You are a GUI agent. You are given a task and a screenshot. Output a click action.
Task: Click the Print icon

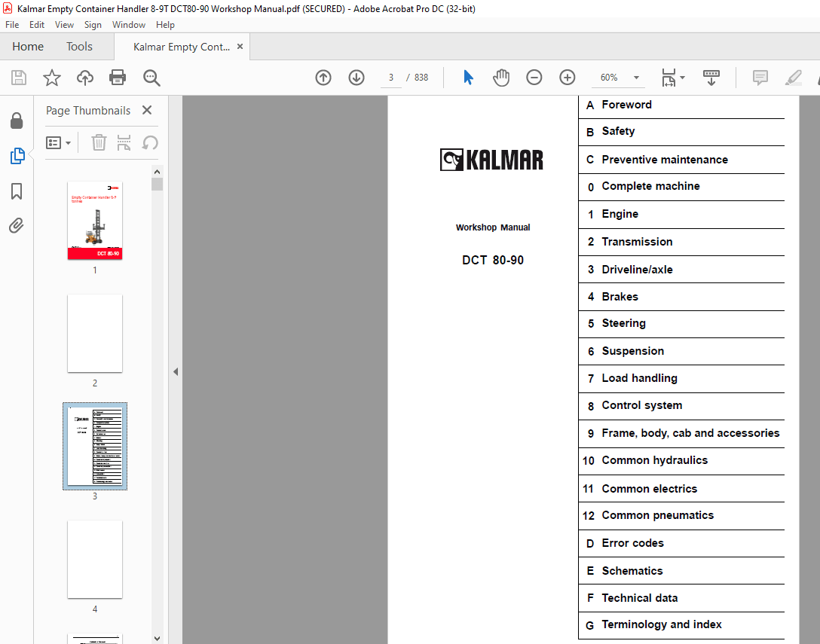coord(118,78)
